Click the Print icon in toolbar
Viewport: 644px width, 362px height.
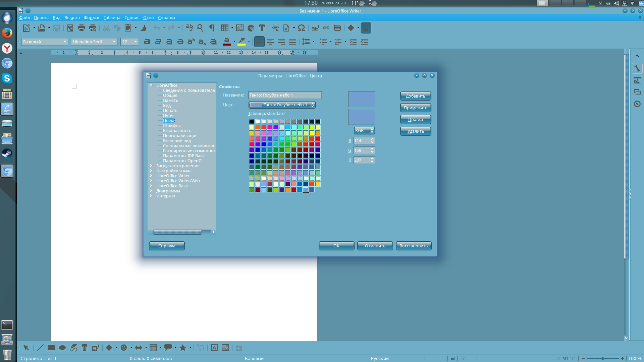[x=81, y=28]
